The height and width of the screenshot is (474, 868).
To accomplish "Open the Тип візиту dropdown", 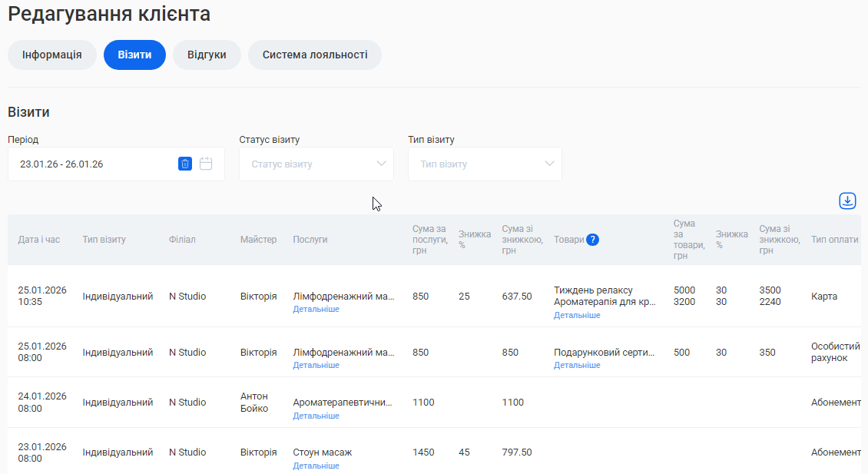I will (x=485, y=164).
